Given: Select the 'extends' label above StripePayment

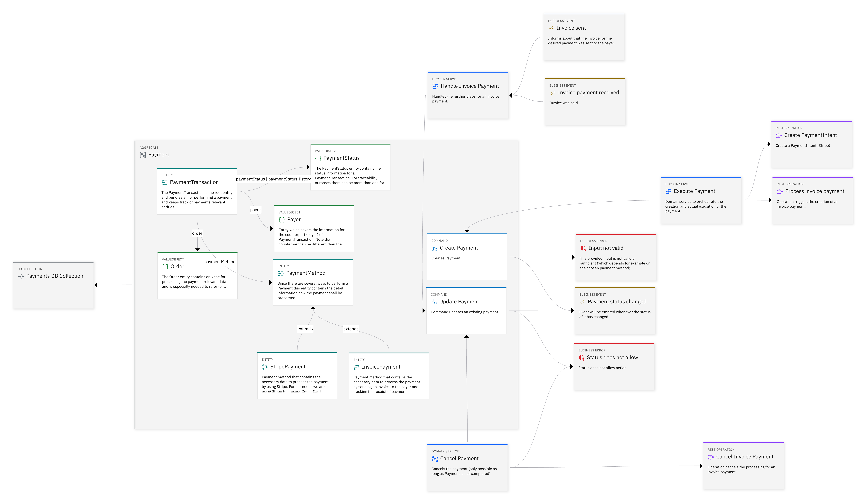Looking at the screenshot, I should [x=305, y=329].
